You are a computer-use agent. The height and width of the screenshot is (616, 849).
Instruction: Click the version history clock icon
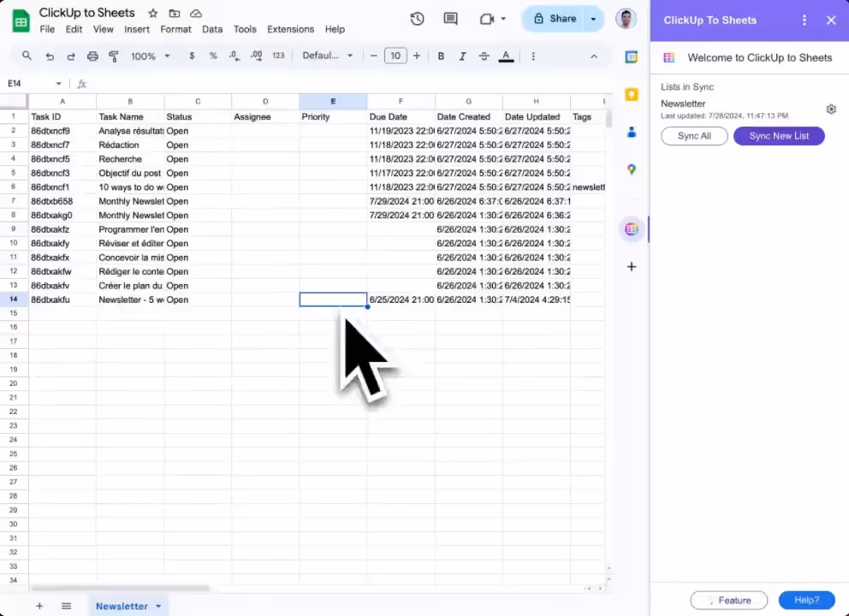coord(417,19)
